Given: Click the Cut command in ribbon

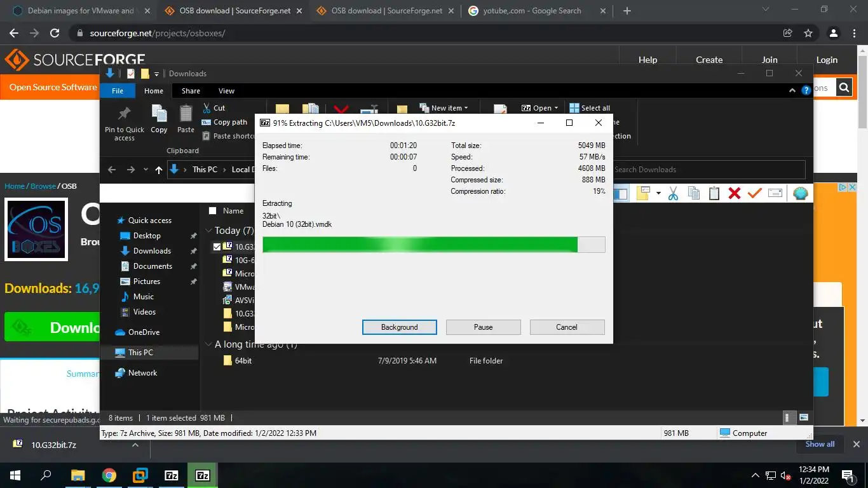Looking at the screenshot, I should (x=214, y=108).
